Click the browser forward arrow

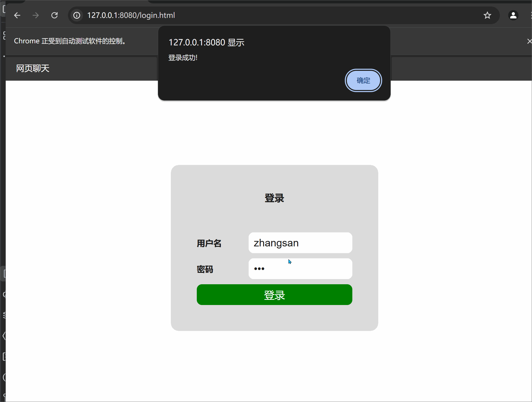coord(36,15)
